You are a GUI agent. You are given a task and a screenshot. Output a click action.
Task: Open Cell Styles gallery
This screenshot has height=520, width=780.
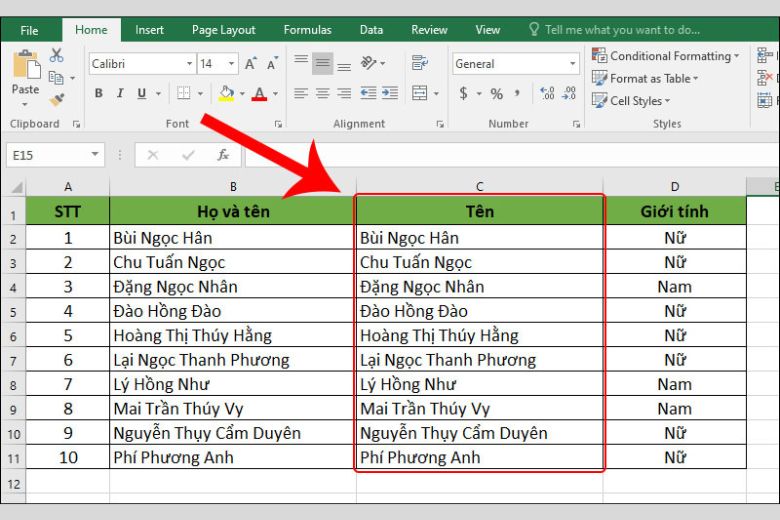[x=631, y=101]
